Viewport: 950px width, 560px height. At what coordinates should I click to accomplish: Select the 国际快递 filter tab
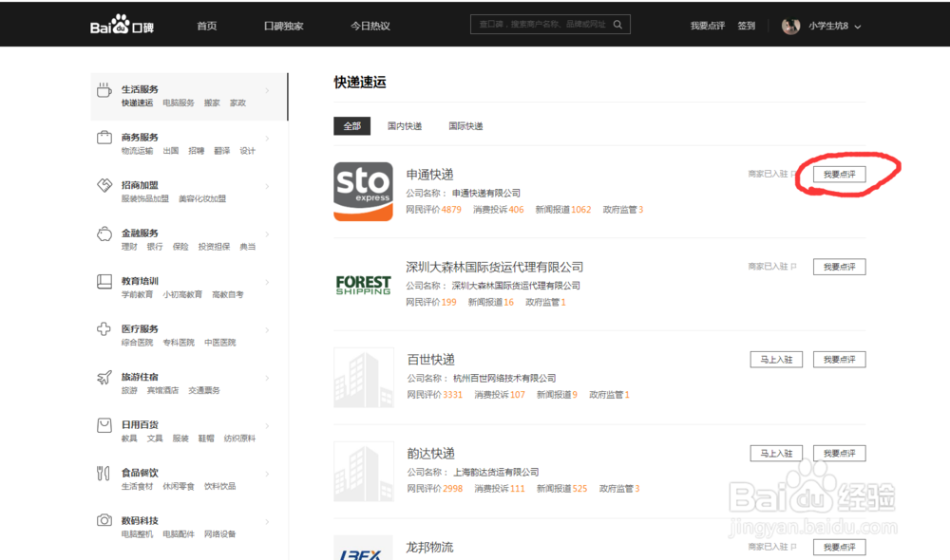click(465, 126)
